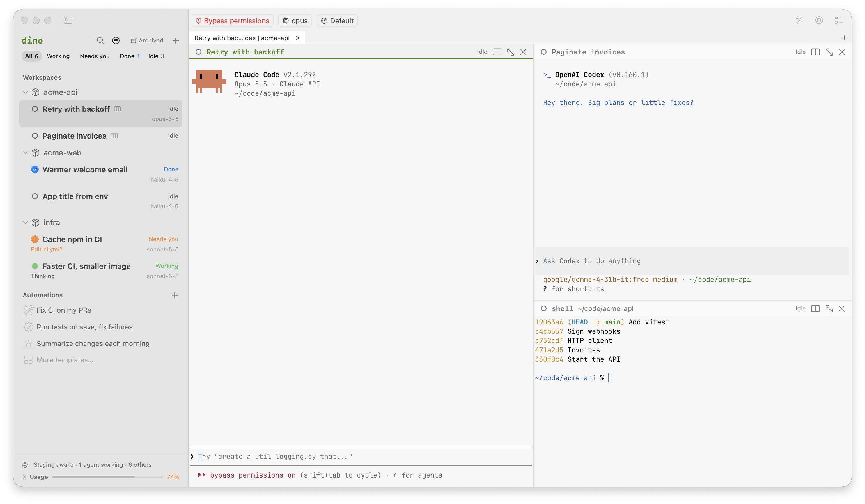
Task: Select the All 6 filter
Action: click(x=32, y=56)
